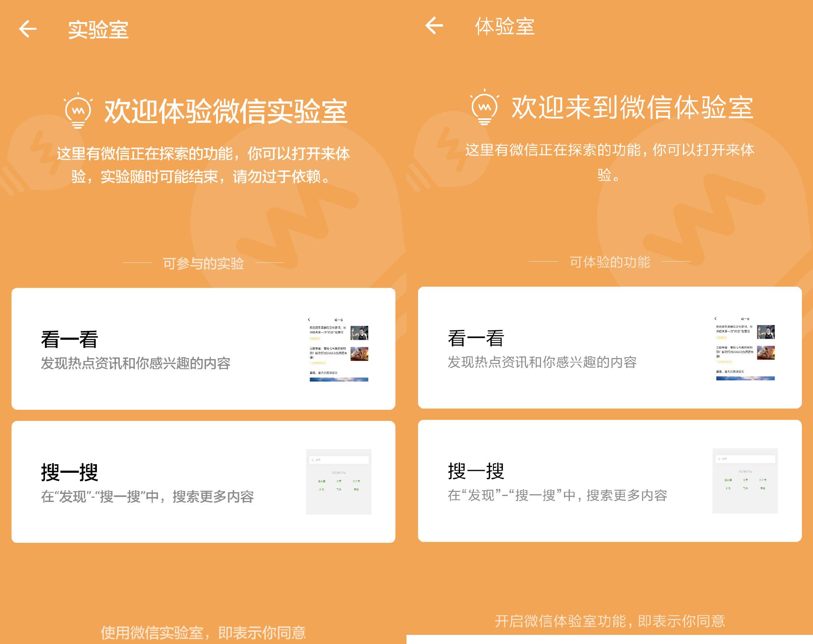The height and width of the screenshot is (644, 813).
Task: Click 看一看 preview thumbnail in 实验室 screen
Action: tap(339, 349)
